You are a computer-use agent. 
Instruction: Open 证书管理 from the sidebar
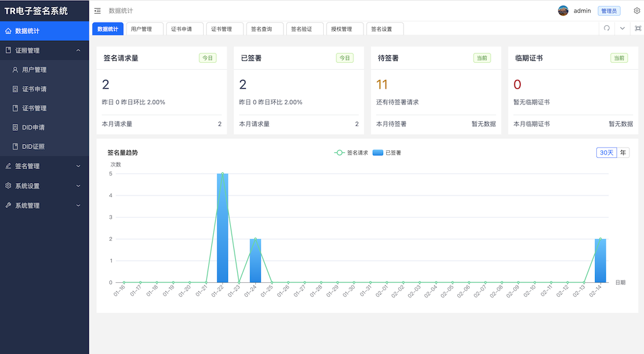45,108
